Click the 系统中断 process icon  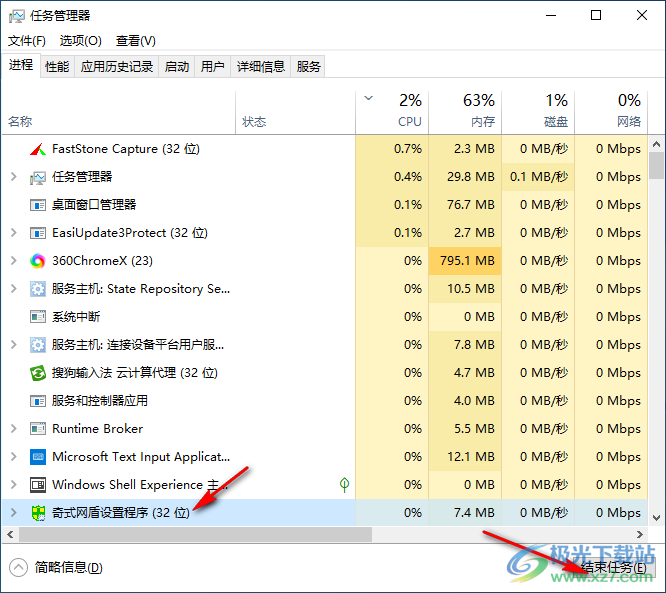(x=38, y=317)
